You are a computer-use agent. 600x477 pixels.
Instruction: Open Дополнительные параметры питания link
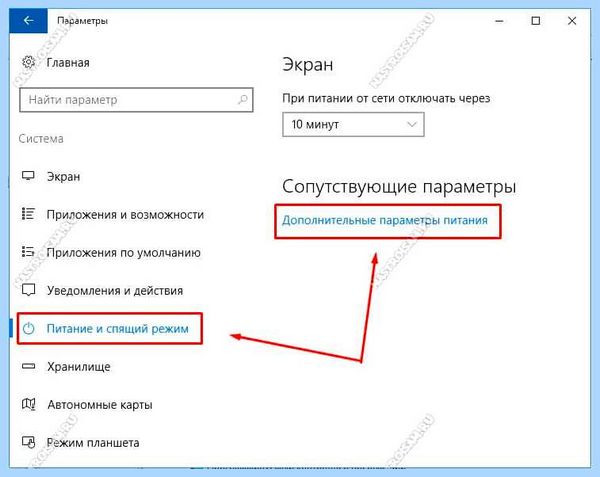[385, 220]
